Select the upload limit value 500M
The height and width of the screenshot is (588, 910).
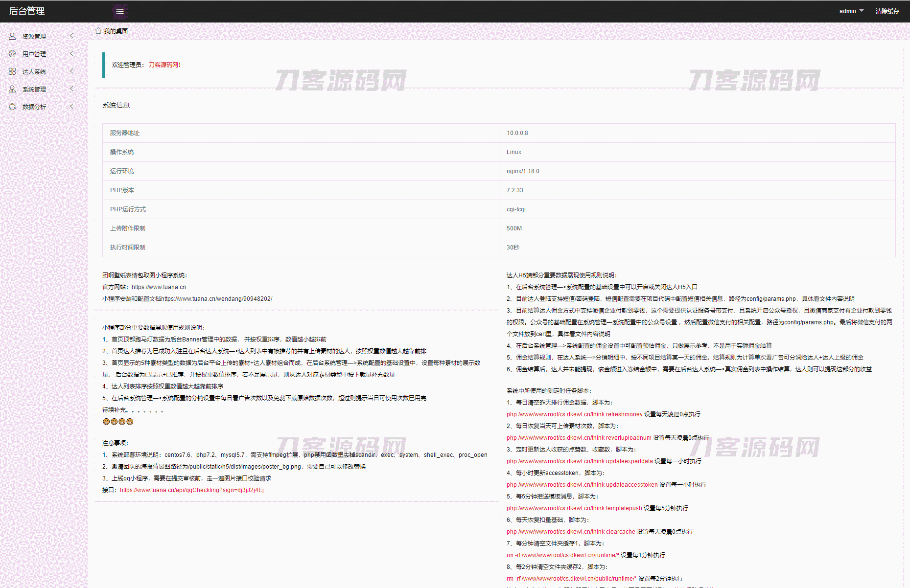click(514, 228)
